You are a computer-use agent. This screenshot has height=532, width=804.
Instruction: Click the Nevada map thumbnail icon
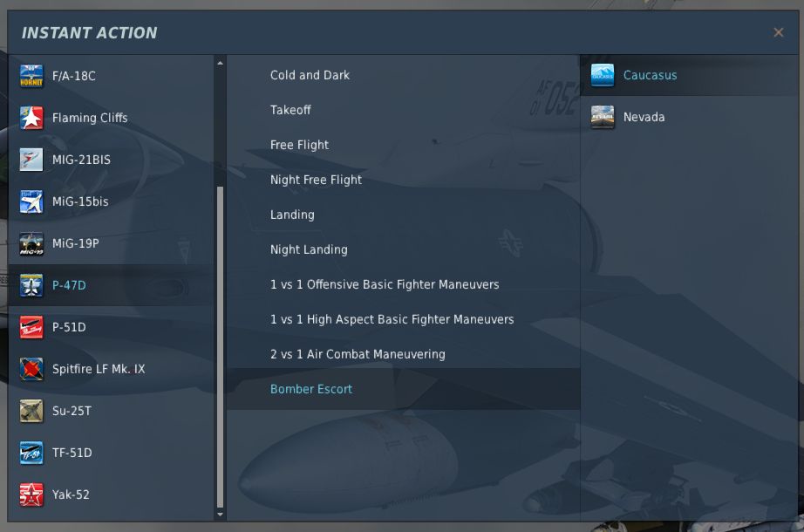pyautogui.click(x=603, y=117)
